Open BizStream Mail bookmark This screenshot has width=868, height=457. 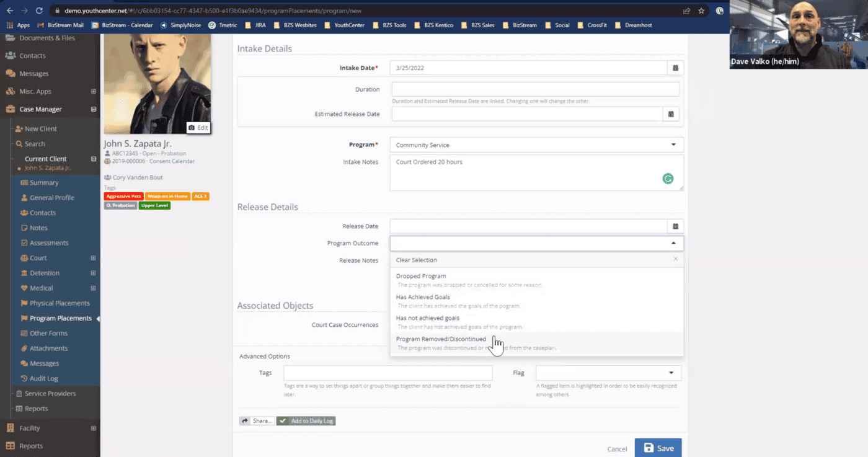[61, 25]
